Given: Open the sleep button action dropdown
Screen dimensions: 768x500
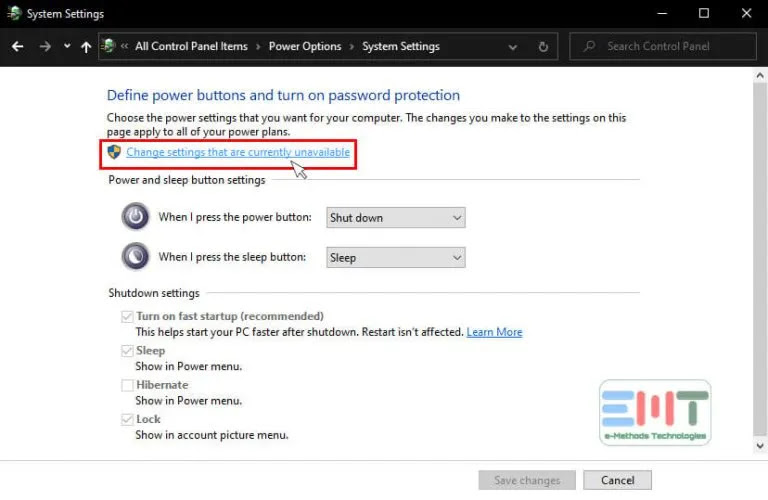Looking at the screenshot, I should point(396,258).
